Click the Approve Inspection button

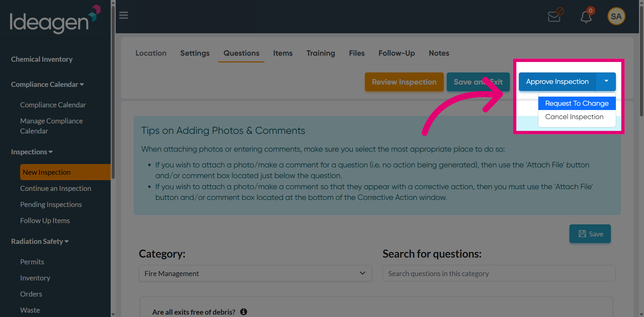click(557, 82)
